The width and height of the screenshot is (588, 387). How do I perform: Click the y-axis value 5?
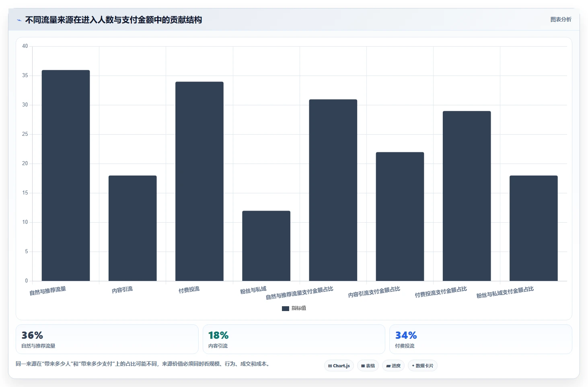point(27,252)
